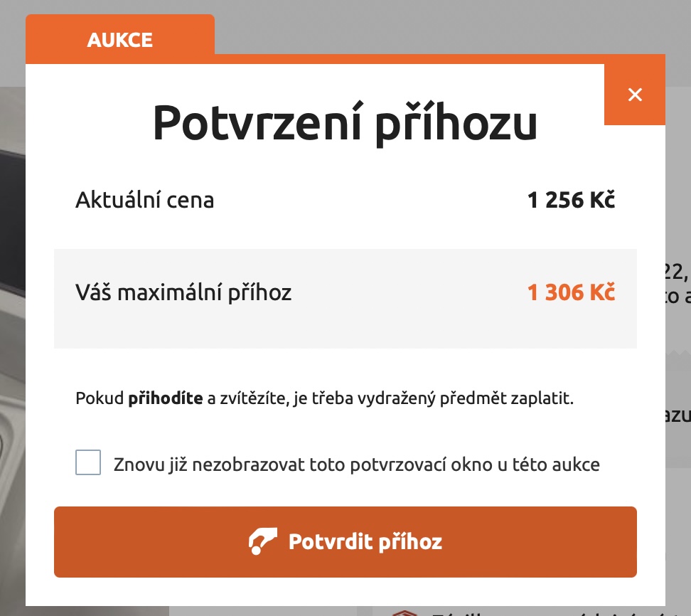Click the payment obligation notice text
Image resolution: width=691 pixels, height=616 pixels.
pos(324,398)
